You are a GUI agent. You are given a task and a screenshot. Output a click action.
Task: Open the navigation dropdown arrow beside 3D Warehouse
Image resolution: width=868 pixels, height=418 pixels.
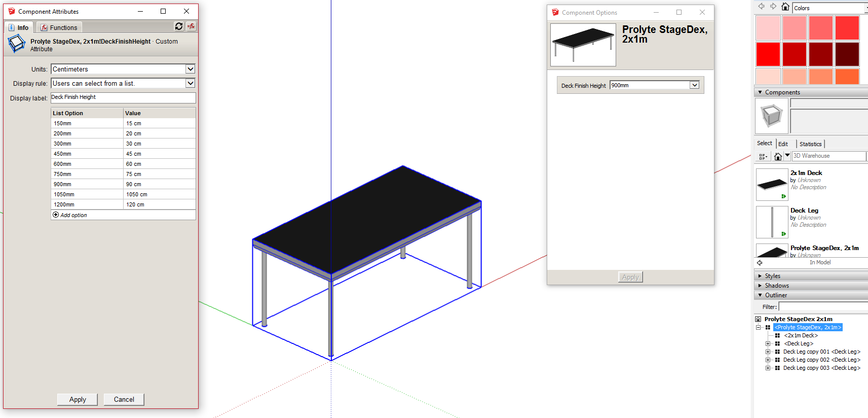pyautogui.click(x=787, y=156)
